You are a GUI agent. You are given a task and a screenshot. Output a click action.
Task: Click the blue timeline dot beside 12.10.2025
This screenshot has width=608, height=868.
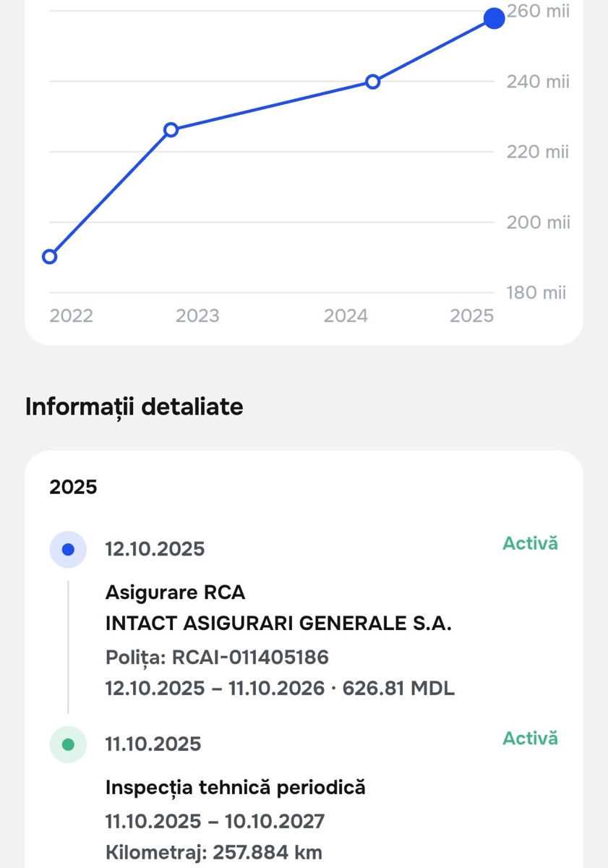click(68, 550)
